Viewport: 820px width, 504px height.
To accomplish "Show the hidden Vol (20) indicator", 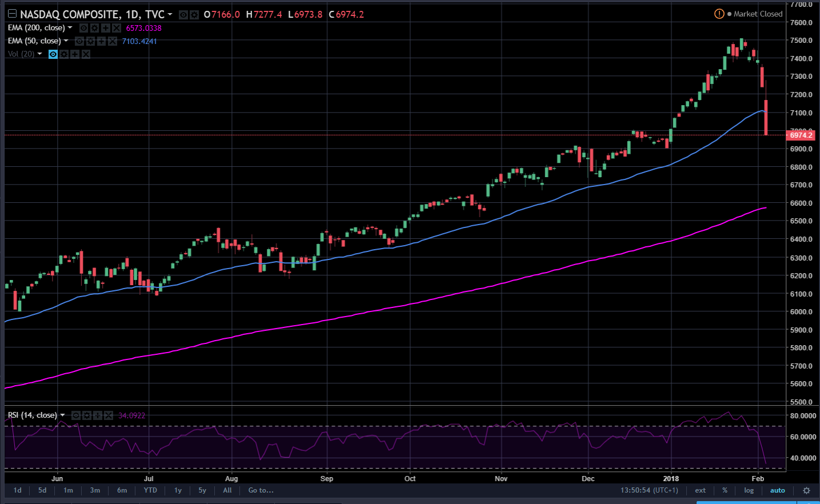I will tap(53, 54).
